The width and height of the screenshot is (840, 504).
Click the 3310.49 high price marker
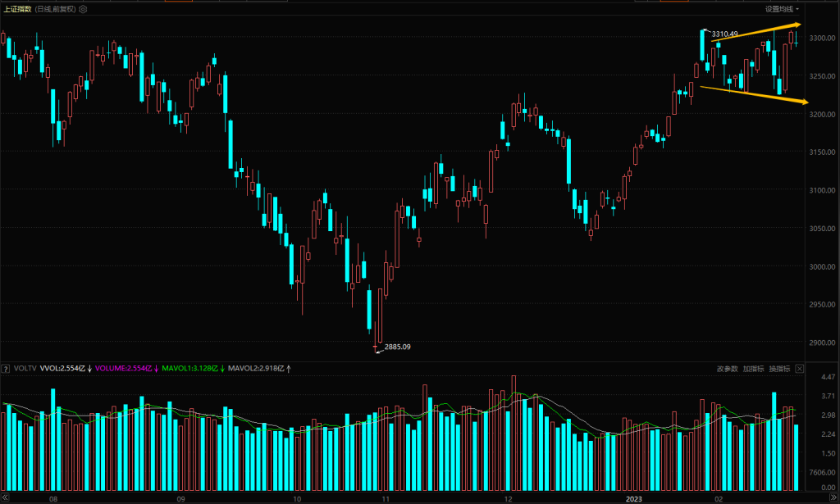click(724, 34)
